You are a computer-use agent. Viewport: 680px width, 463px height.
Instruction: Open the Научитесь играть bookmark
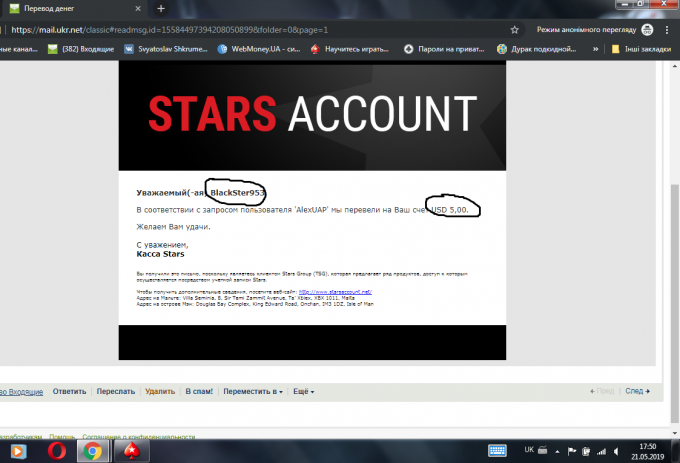[350, 49]
